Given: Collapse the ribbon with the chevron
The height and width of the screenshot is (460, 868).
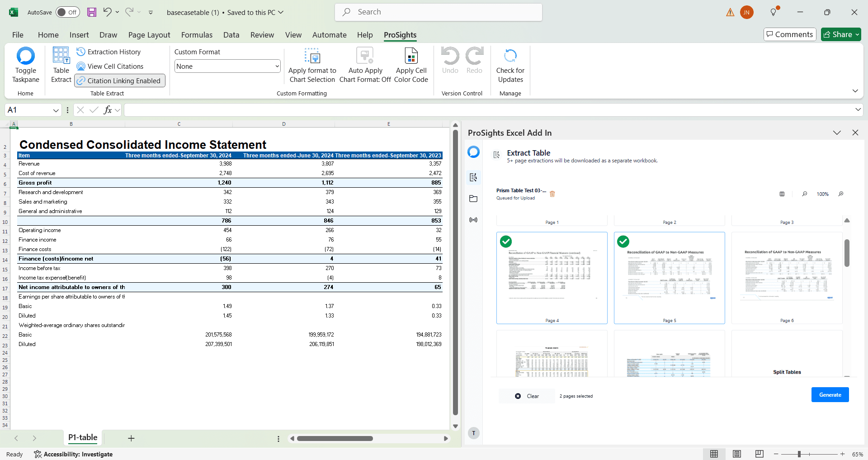Looking at the screenshot, I should [x=855, y=91].
